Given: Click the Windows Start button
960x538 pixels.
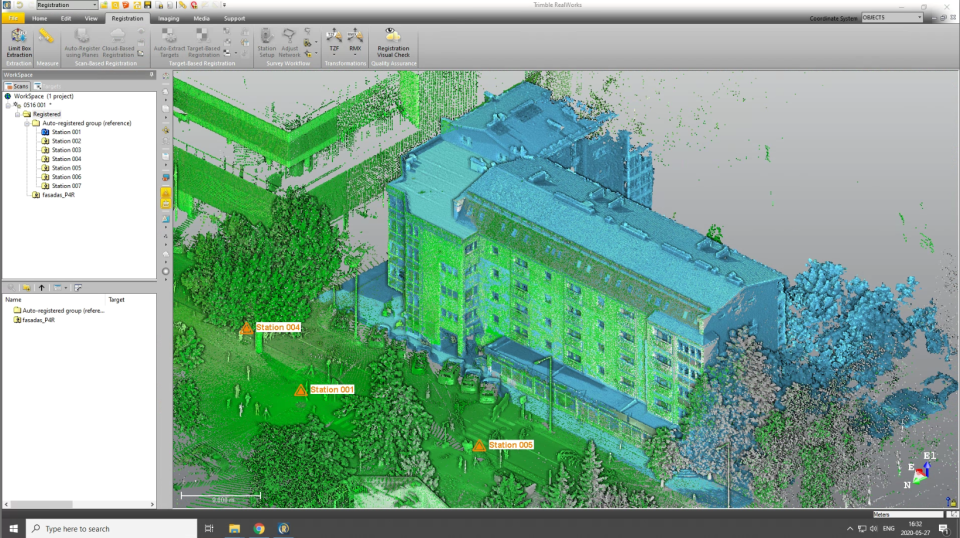Looking at the screenshot, I should click(x=13, y=528).
